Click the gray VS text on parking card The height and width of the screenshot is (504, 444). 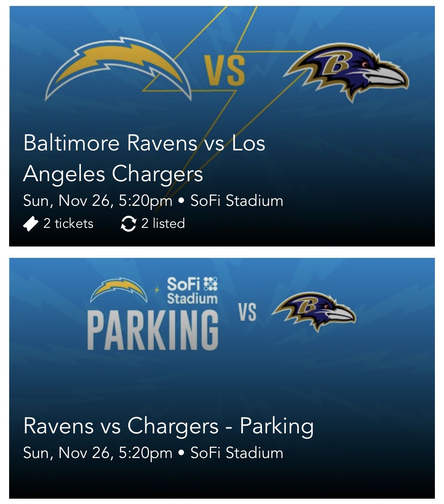click(x=247, y=312)
